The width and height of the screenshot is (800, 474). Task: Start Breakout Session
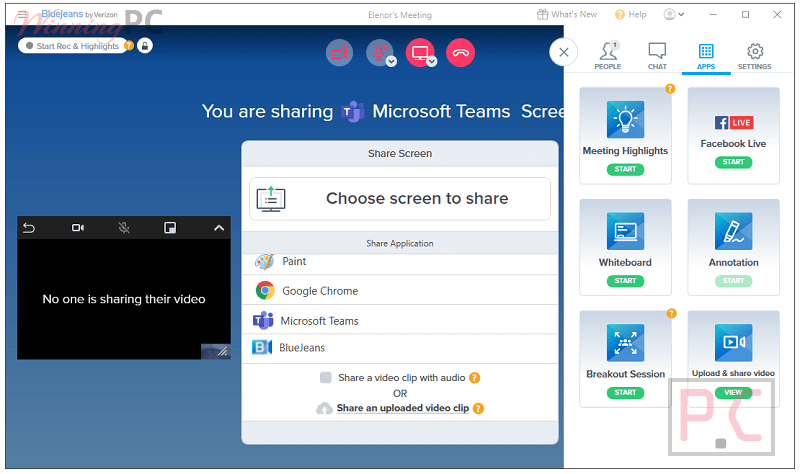pyautogui.click(x=626, y=392)
